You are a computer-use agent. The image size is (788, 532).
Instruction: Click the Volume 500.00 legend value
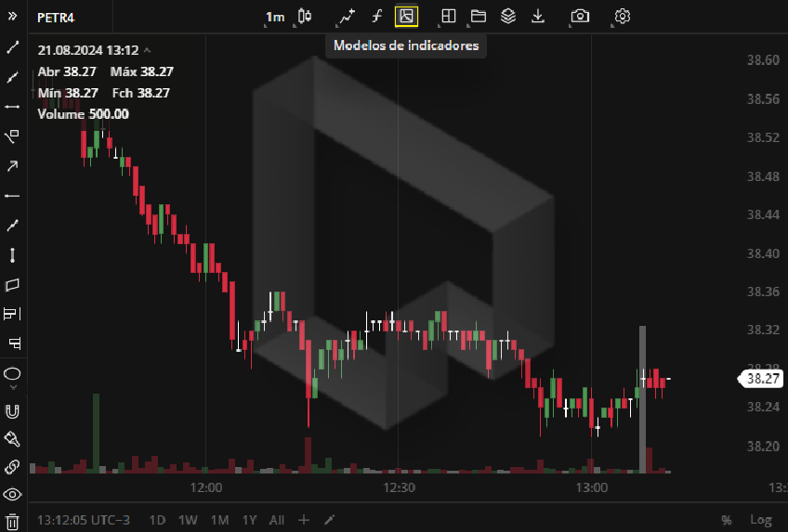[84, 114]
